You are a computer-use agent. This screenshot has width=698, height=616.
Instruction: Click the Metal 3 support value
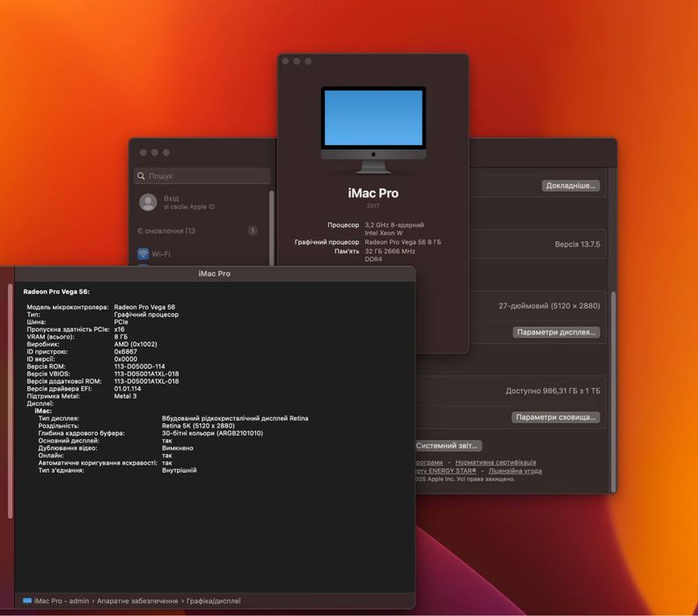[125, 396]
